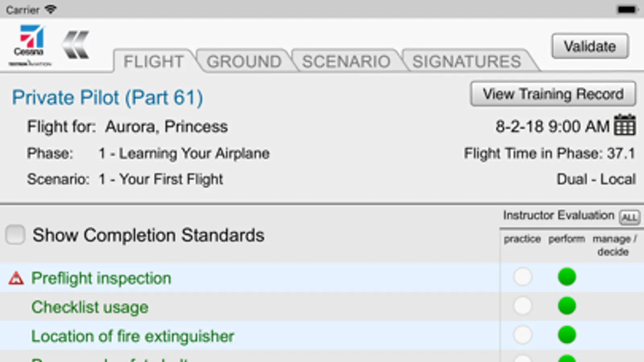Switch to the SCENARIO tab
This screenshot has height=362, width=644.
[346, 62]
